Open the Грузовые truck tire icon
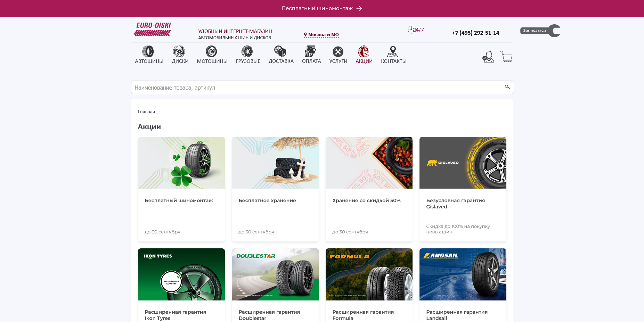 247,51
